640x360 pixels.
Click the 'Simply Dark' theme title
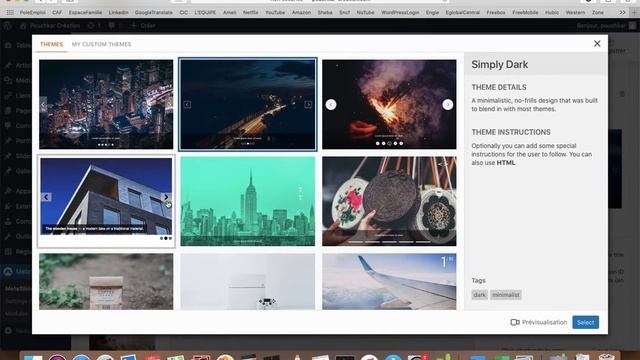tap(500, 64)
